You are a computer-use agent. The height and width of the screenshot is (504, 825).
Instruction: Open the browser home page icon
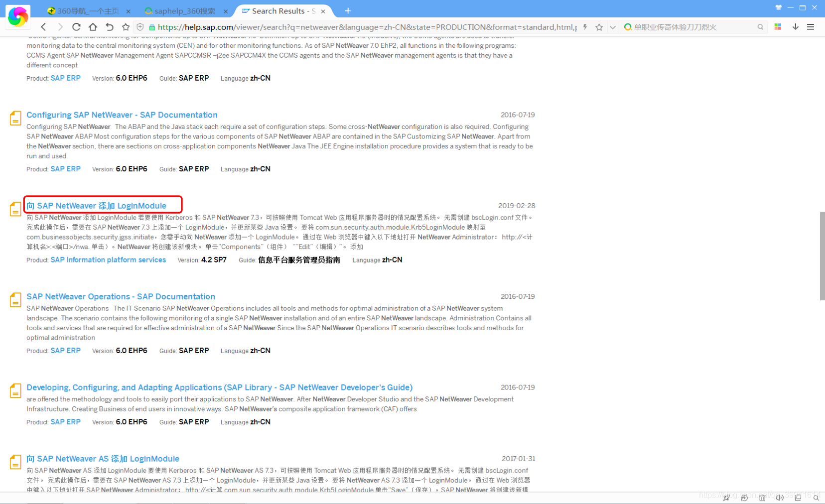coord(93,27)
